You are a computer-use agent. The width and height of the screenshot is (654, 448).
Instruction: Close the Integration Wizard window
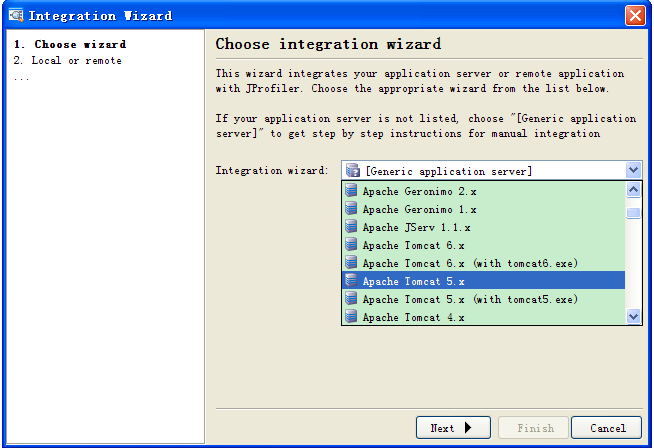click(x=635, y=15)
